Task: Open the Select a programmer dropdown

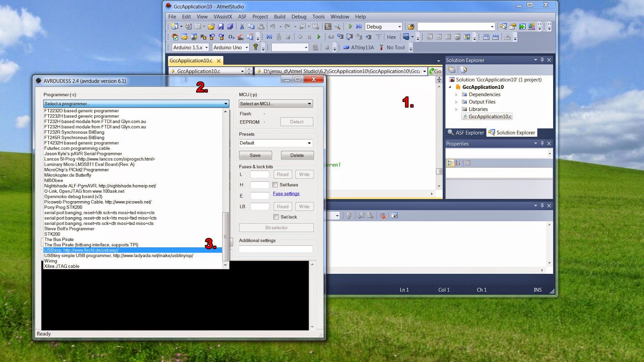Action: [x=136, y=104]
